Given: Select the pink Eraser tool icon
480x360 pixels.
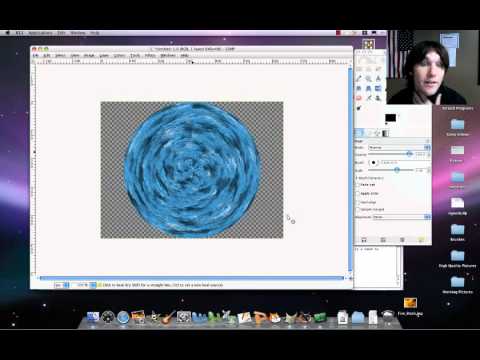Looking at the screenshot, I should (x=359, y=98).
